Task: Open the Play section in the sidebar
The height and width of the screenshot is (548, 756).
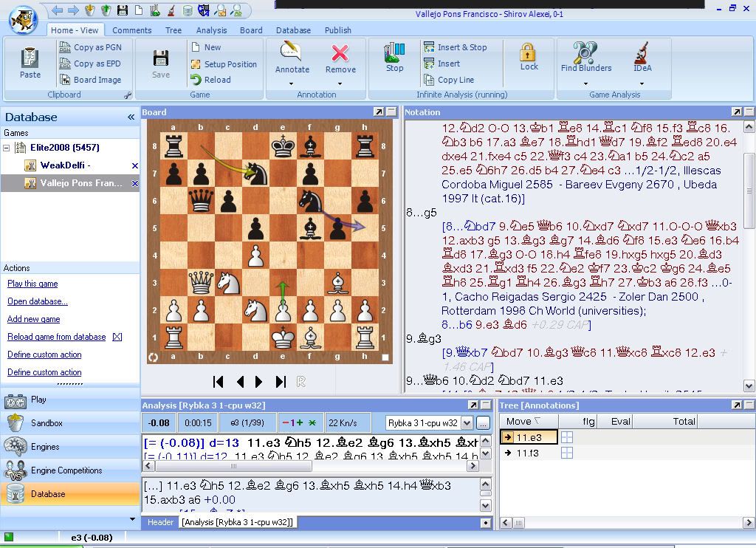Action: coord(70,400)
